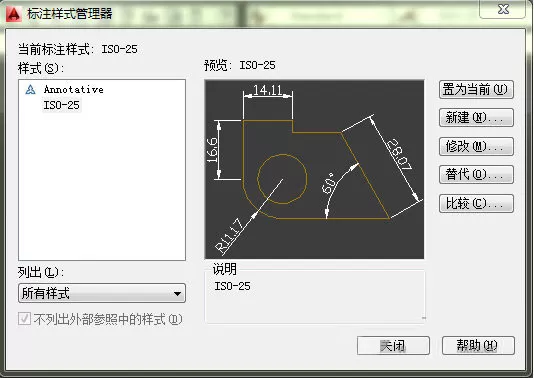This screenshot has width=534, height=378.
Task: Click the AutoCAD logo icon in title bar
Action: [14, 14]
